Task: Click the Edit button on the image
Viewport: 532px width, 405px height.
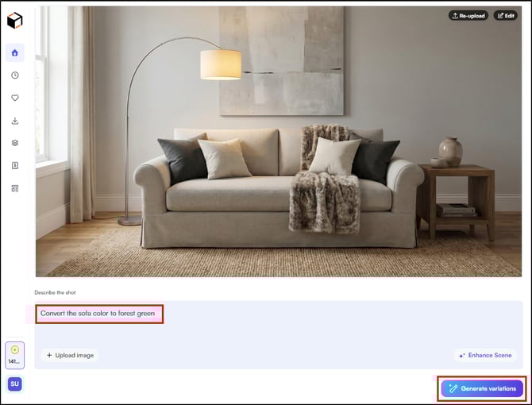Action: point(506,16)
